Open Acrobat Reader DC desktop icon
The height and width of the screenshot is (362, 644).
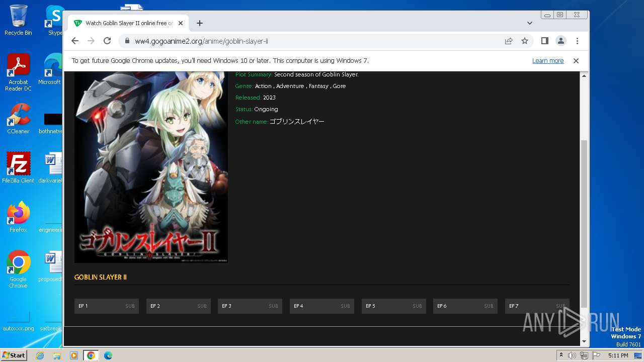click(18, 72)
